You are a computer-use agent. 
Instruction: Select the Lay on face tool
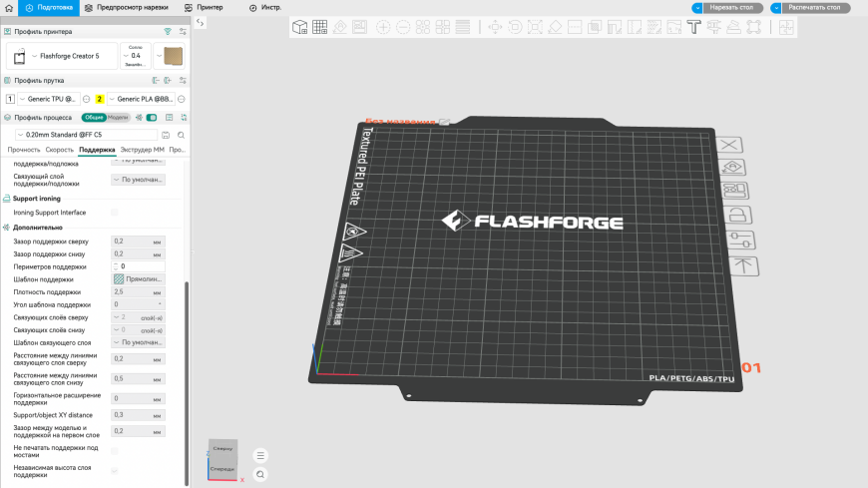(x=555, y=27)
